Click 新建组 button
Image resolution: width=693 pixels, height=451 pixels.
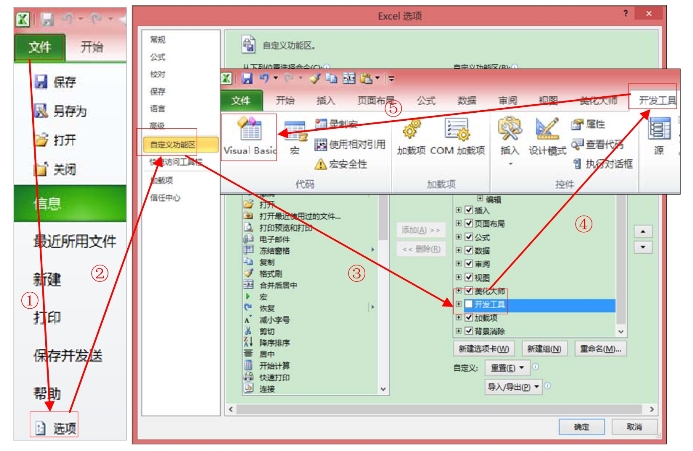[x=544, y=349]
